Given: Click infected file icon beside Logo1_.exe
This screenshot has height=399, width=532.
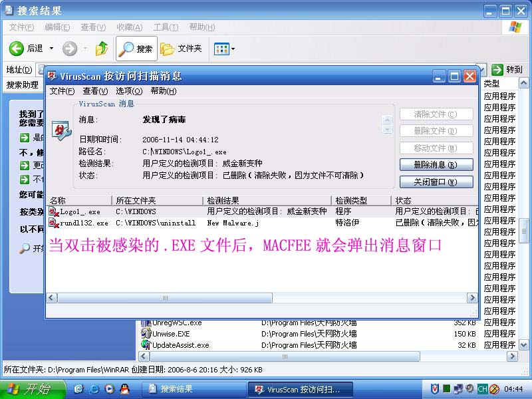Looking at the screenshot, I should (x=54, y=212).
